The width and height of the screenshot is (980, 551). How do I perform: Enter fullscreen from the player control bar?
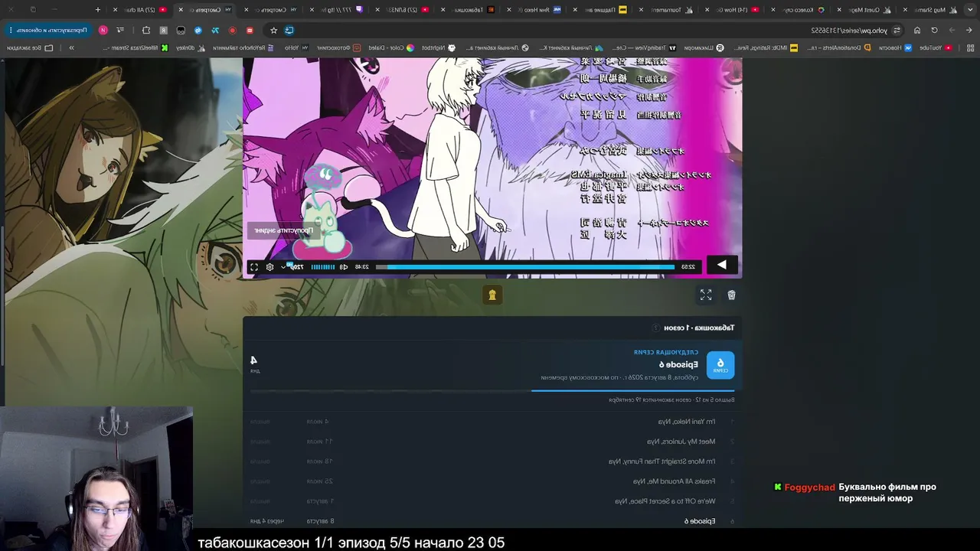coord(254,267)
